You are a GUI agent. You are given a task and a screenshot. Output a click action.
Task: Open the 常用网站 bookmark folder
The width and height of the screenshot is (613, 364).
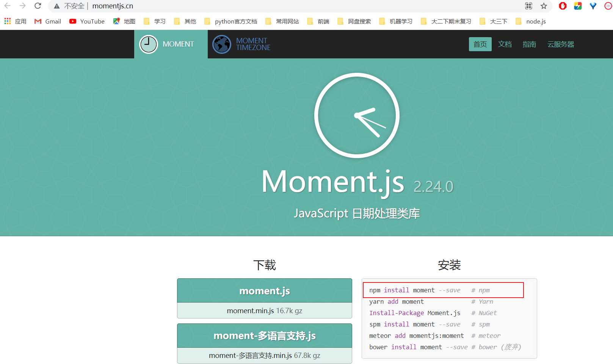282,21
